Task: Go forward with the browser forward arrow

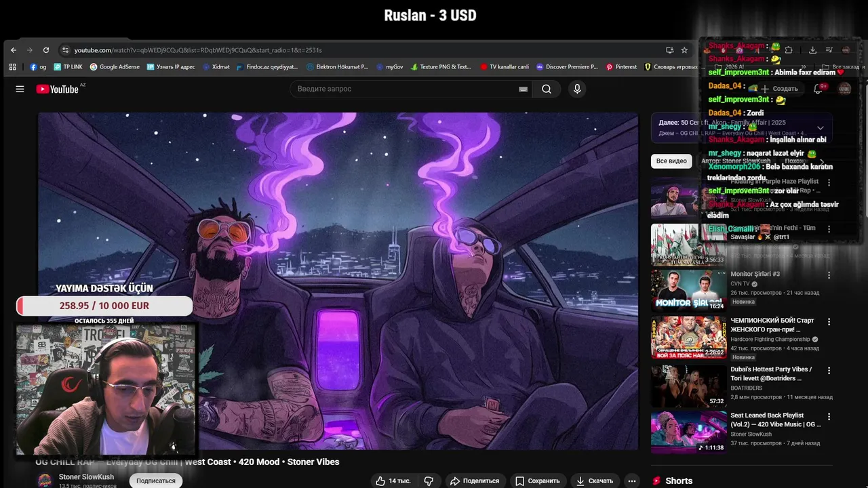Action: coord(30,50)
